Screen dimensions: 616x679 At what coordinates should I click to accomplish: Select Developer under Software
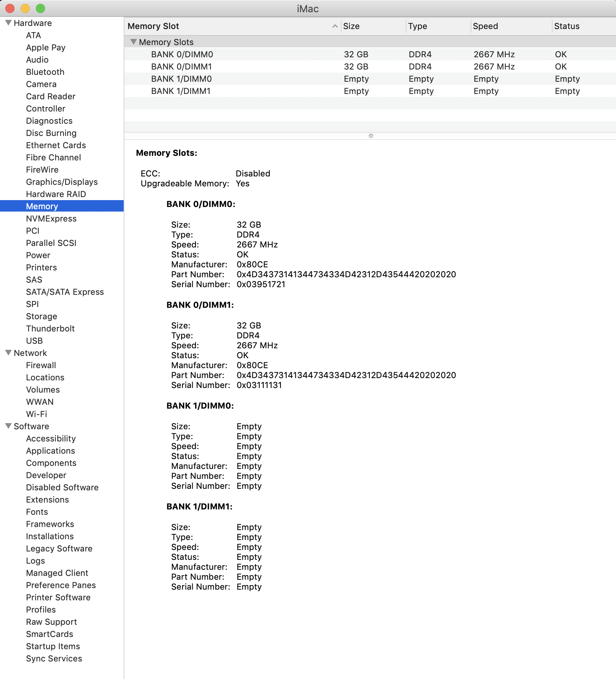(x=46, y=475)
